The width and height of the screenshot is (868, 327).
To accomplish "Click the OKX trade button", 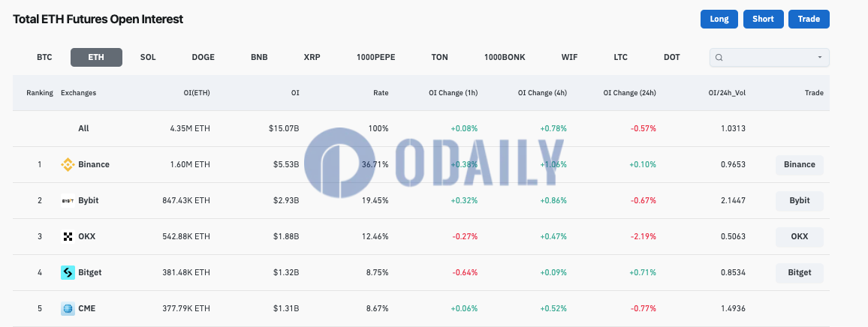I will (x=800, y=237).
